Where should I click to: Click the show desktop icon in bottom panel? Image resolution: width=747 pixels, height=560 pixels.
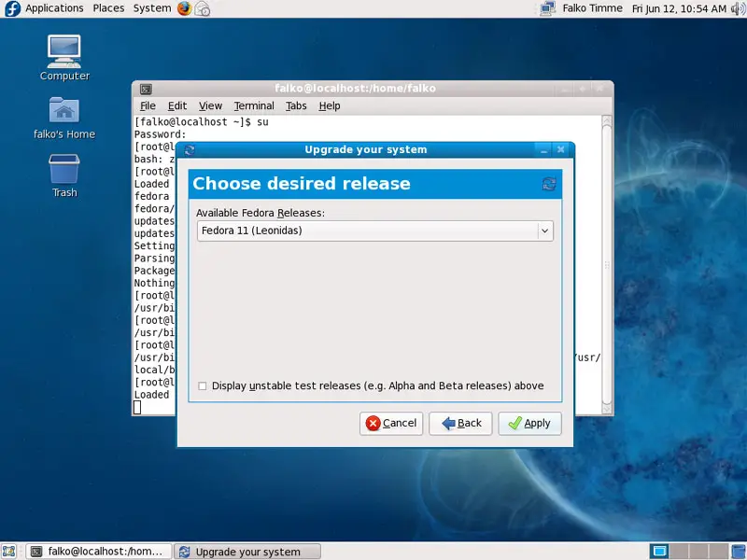click(9, 552)
